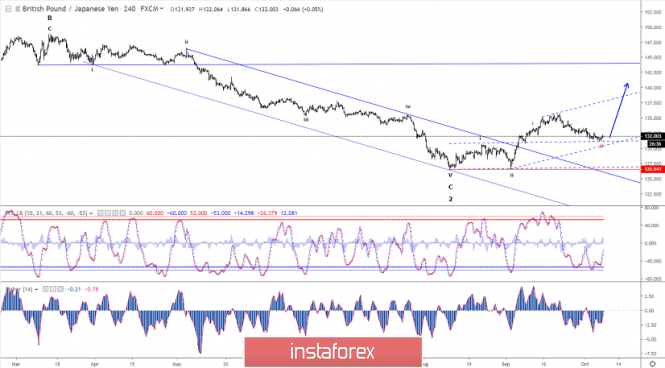Click the 150.000 price axis label
665x368 pixels.
coord(653,28)
